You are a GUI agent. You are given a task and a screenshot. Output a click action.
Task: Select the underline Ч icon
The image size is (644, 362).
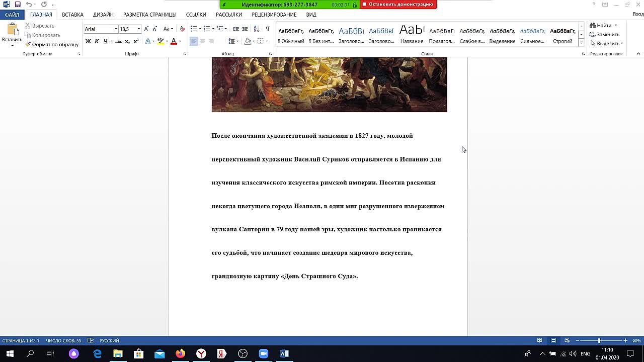tap(106, 40)
